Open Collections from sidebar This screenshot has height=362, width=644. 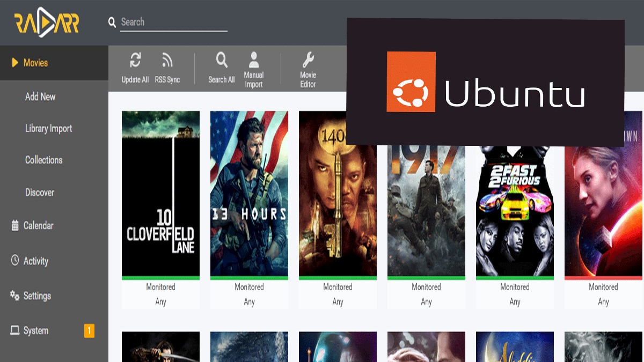coord(43,160)
